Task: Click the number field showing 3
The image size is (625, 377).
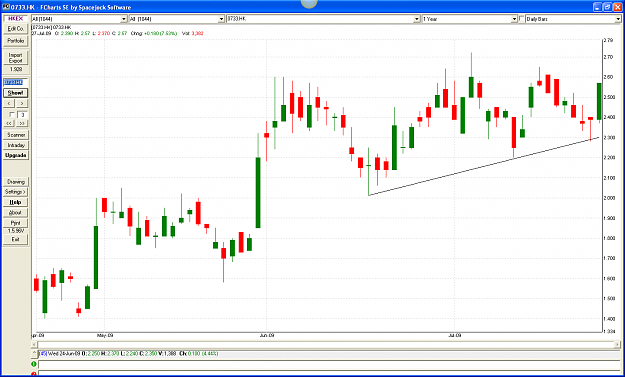Action: click(23, 115)
